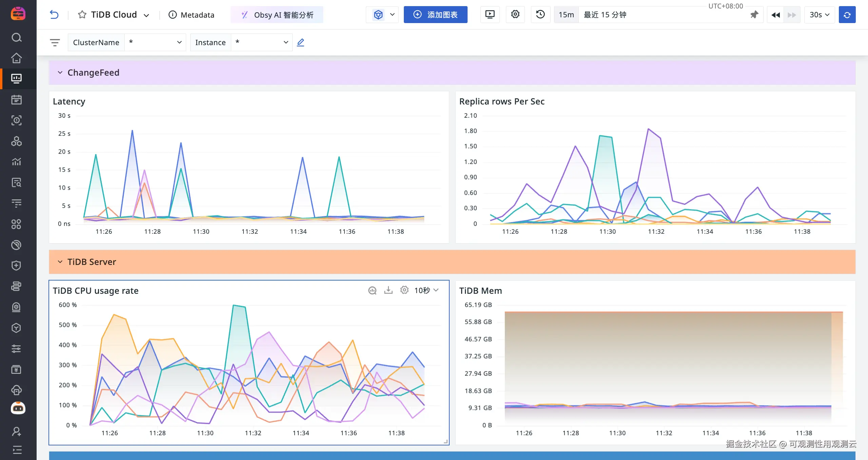The height and width of the screenshot is (460, 868).
Task: Open the calendar events sidebar icon
Action: pos(16,99)
